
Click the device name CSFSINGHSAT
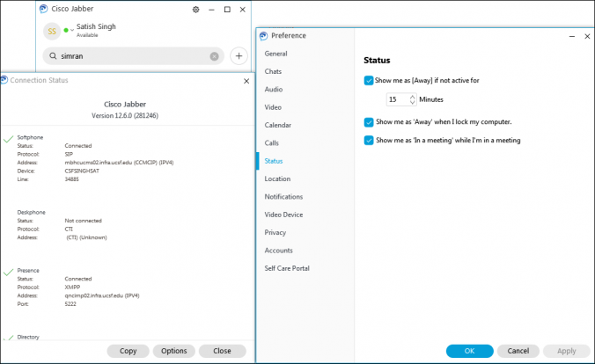(x=82, y=171)
